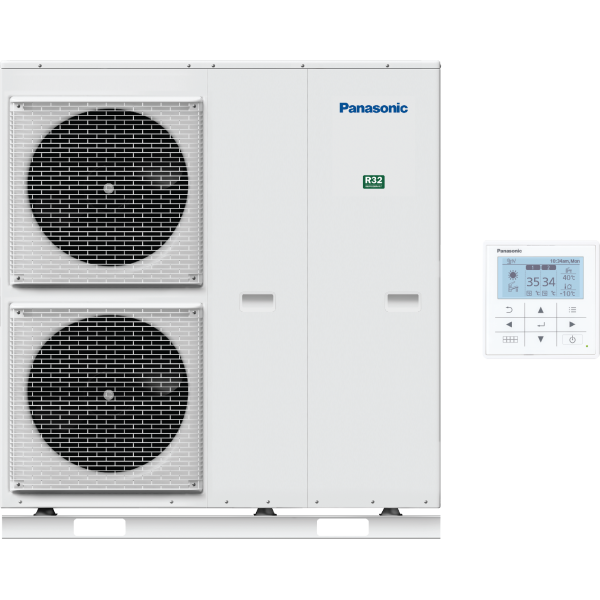Click the time display 10:34am, Mon
The height and width of the screenshot is (600, 600).
(x=563, y=260)
